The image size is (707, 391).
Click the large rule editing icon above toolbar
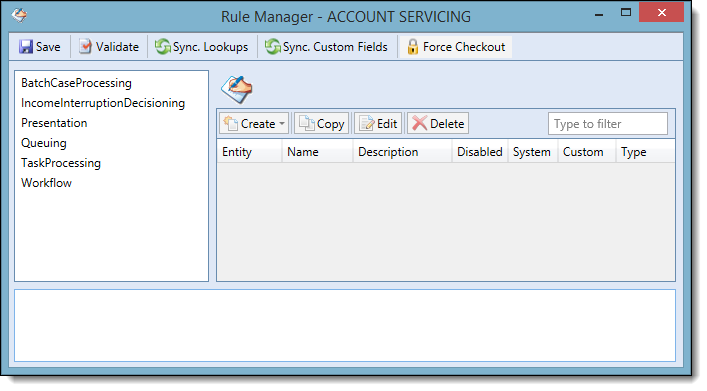click(x=237, y=89)
